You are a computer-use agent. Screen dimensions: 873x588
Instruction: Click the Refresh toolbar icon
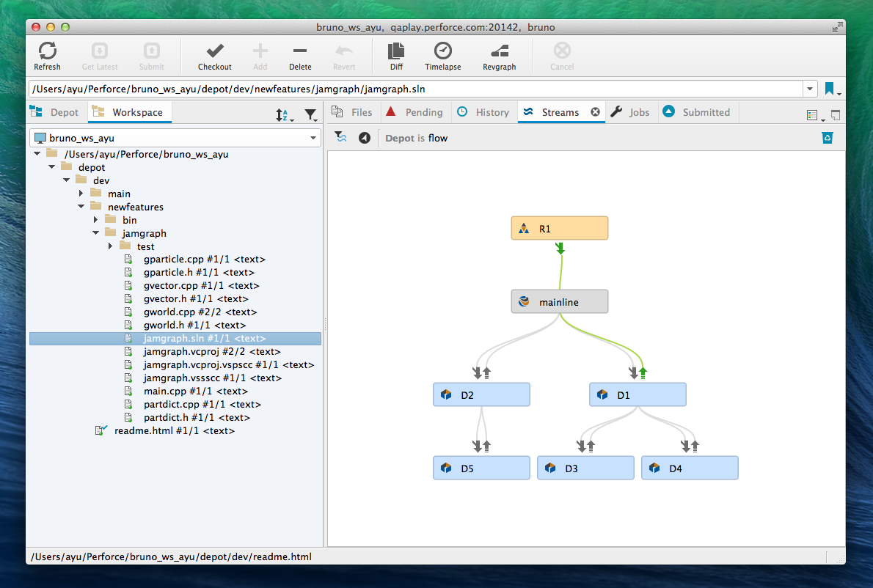[48, 51]
